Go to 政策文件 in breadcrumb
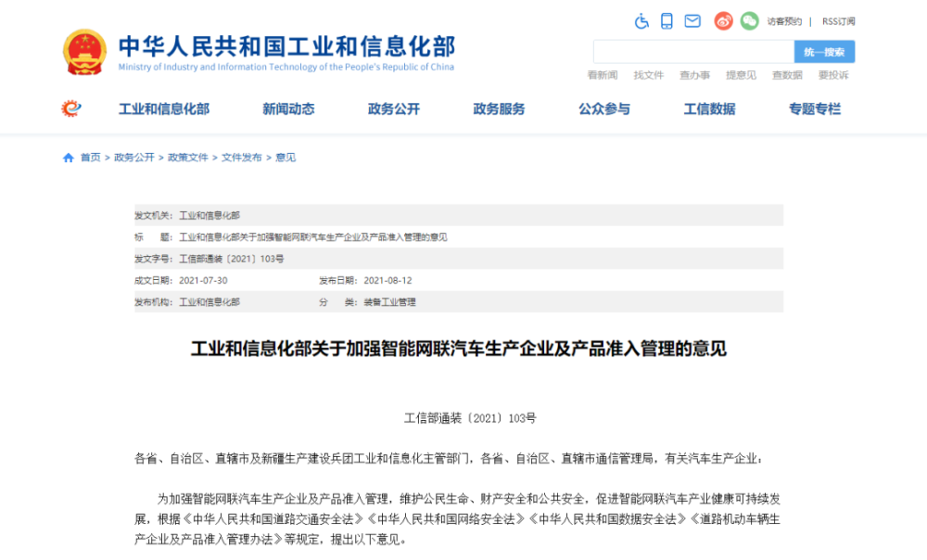Screen dimensions: 927x560 [x=188, y=158]
